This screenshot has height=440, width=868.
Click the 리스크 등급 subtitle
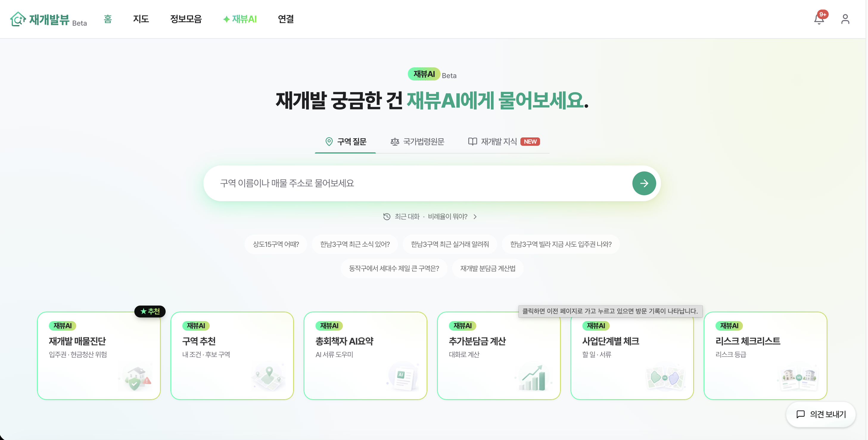tap(730, 354)
